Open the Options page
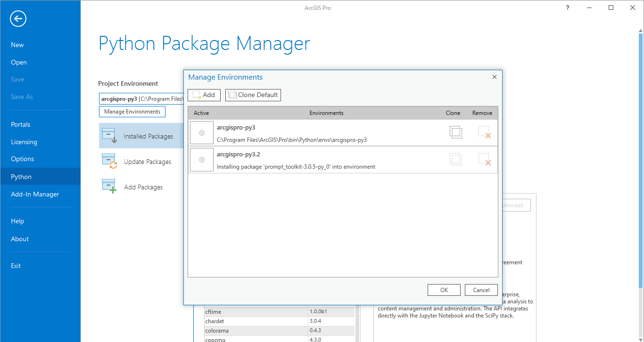 [23, 159]
